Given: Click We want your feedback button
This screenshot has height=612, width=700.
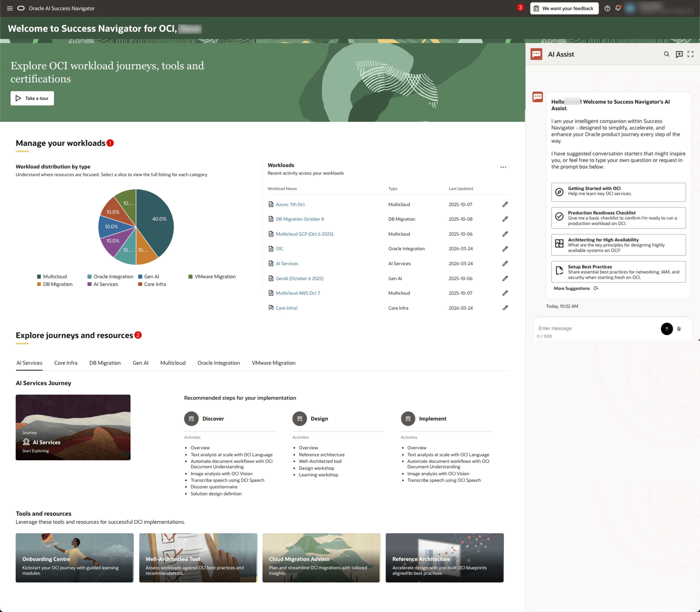Looking at the screenshot, I should [x=564, y=8].
